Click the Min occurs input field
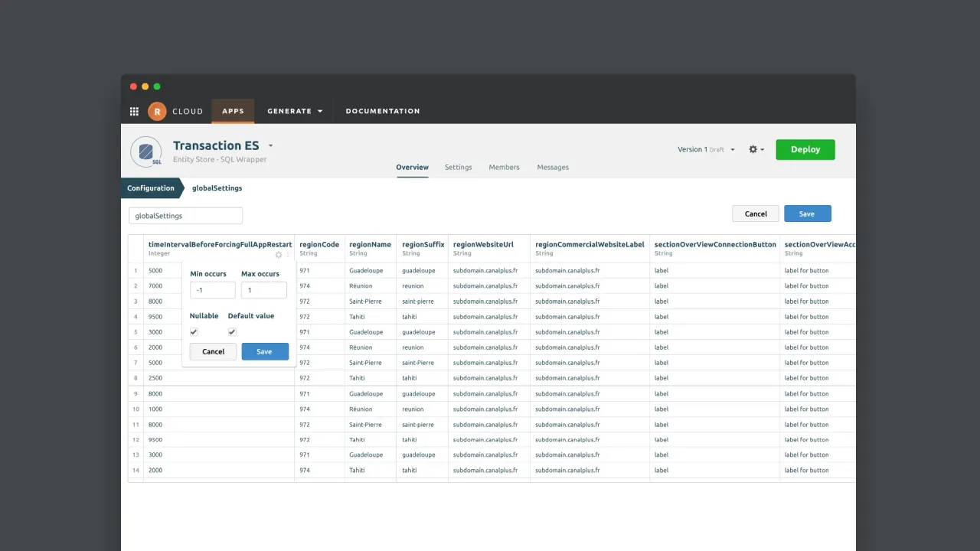 click(212, 290)
